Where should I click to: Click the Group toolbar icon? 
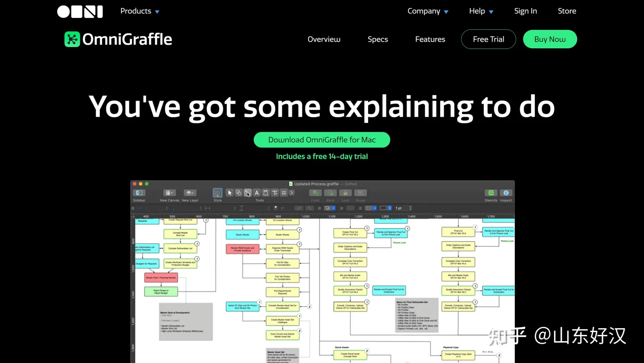[x=360, y=193]
